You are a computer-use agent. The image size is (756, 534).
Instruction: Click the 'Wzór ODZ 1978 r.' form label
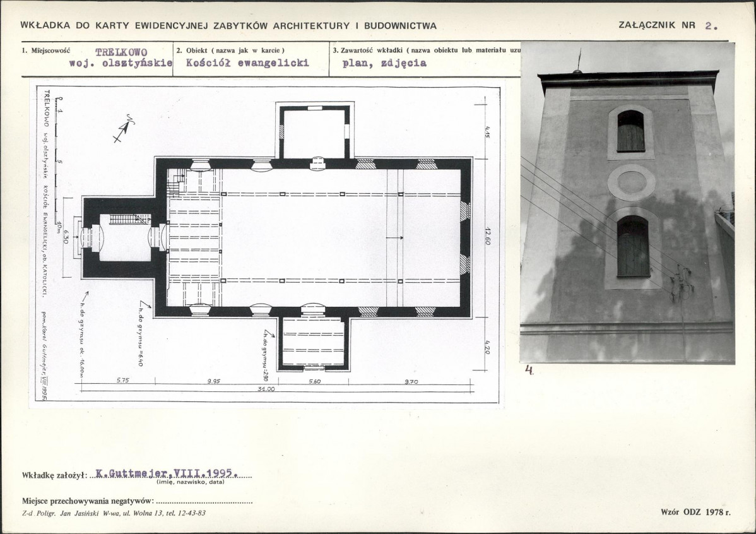(695, 512)
